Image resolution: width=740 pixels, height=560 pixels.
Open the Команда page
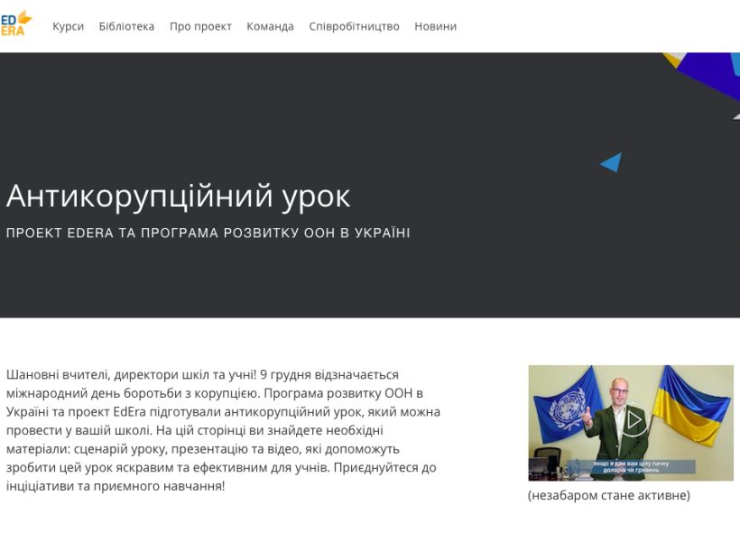270,26
